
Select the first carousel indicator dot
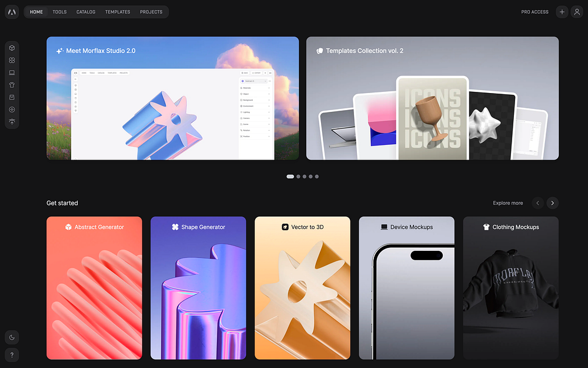(x=290, y=177)
